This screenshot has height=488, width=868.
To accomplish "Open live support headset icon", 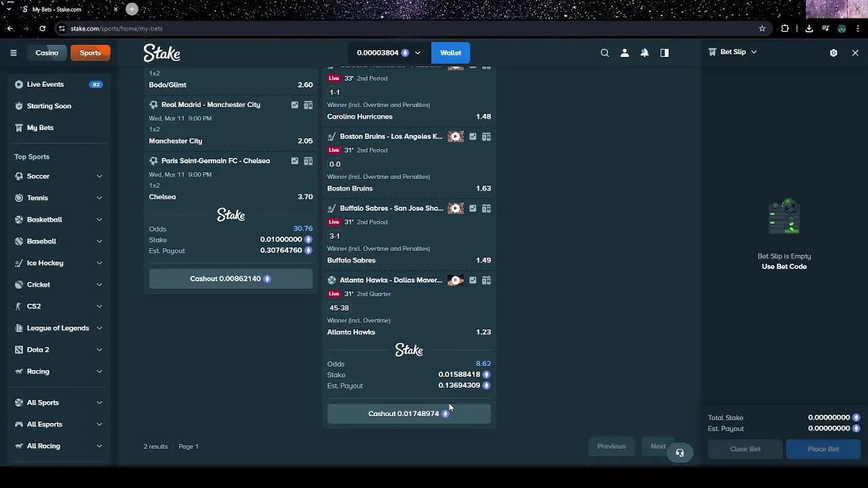I will pos(680,453).
